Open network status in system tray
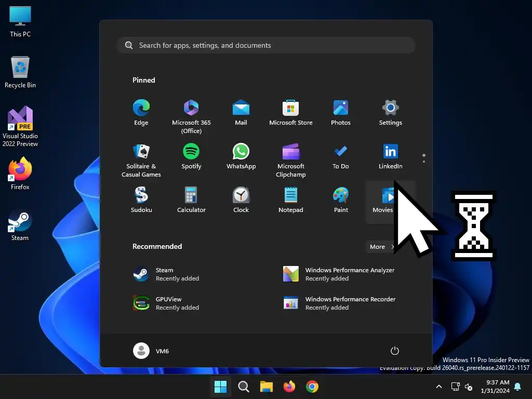Screen dimensions: 532x399 tap(455, 387)
